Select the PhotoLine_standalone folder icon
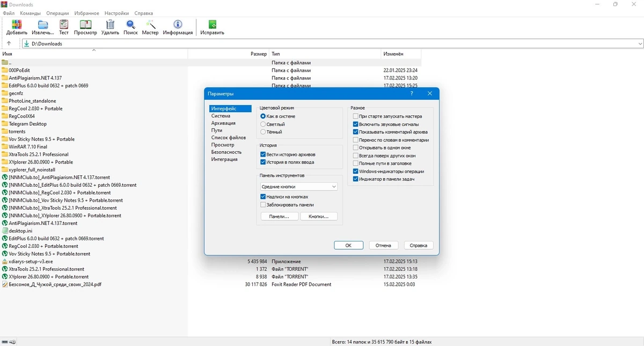The width and height of the screenshot is (644, 346). (x=5, y=101)
